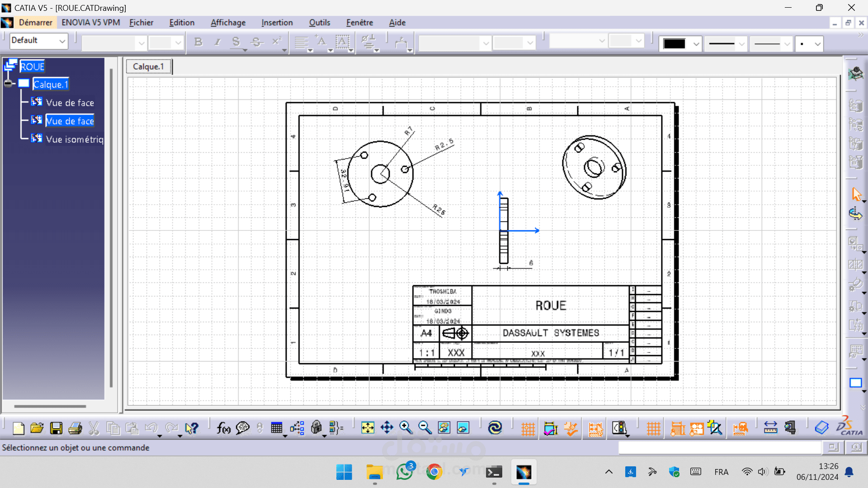
Task: Collapse the Calque.1 tree node
Action: coord(9,84)
